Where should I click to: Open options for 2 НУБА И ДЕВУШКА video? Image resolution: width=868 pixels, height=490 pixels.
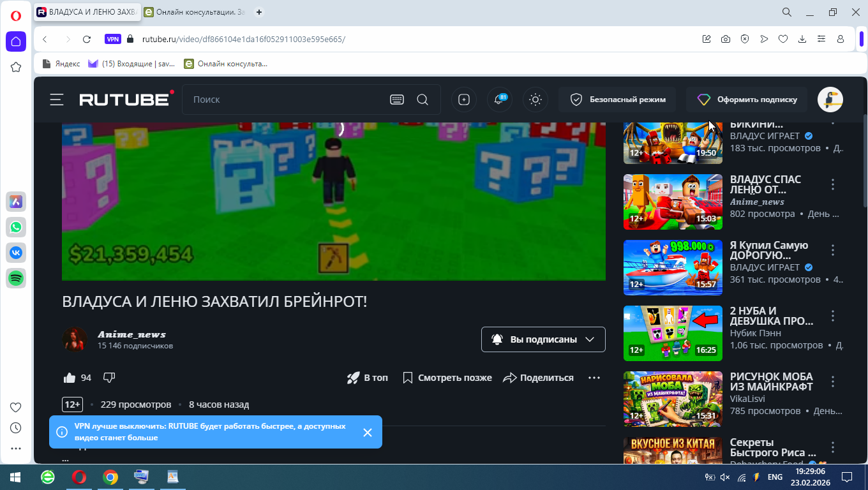coord(833,316)
